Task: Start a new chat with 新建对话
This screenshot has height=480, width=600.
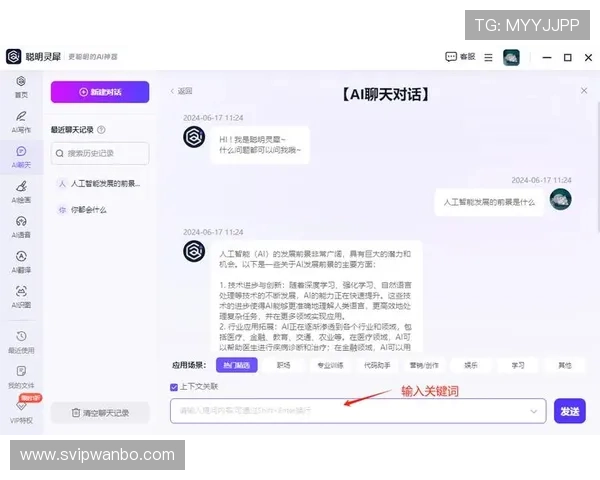Action: coord(100,92)
